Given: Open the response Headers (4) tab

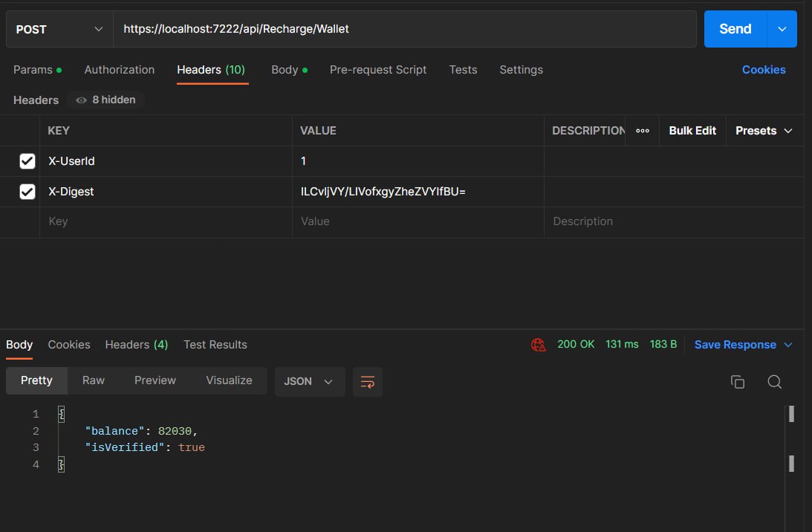Looking at the screenshot, I should coord(136,345).
